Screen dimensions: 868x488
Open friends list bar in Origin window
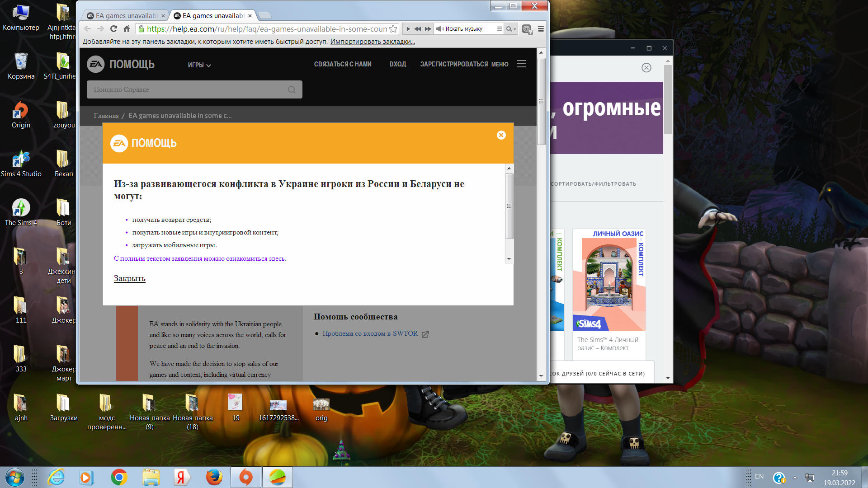click(602, 373)
